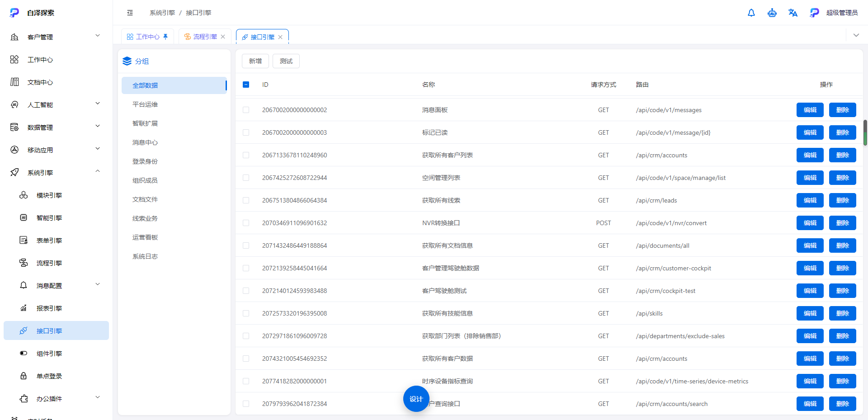Toggle the select-all checkbox in table header
The image size is (868, 420).
coord(246,85)
